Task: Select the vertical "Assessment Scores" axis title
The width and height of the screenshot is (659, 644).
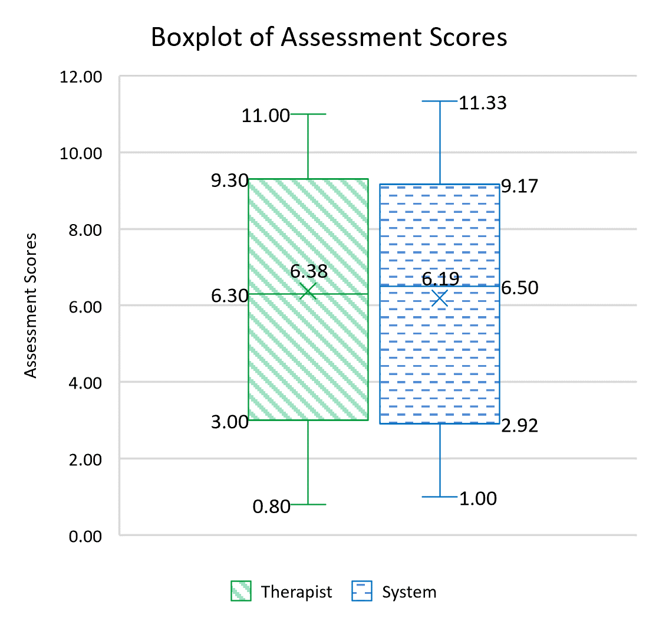Action: point(31,305)
